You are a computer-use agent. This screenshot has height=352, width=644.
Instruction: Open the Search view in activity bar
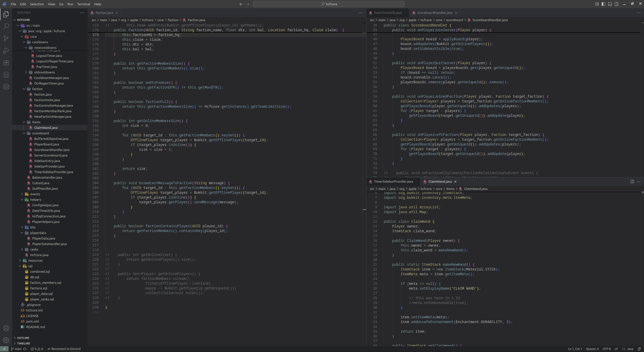click(x=6, y=26)
